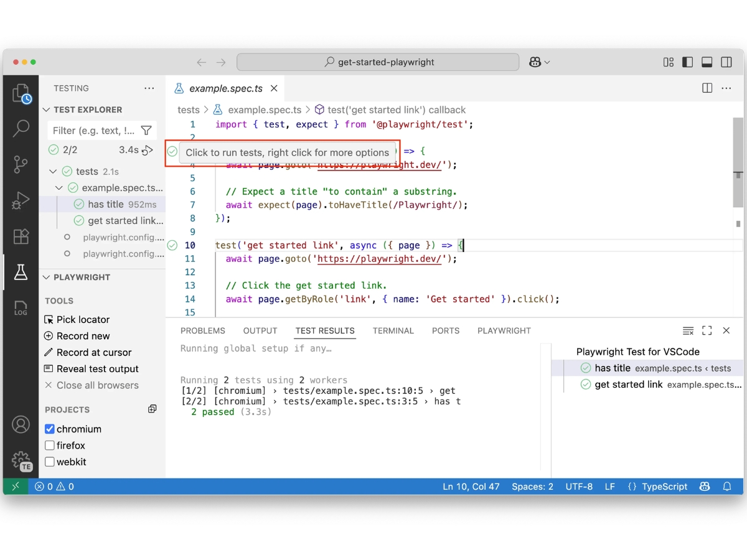This screenshot has width=747, height=560.
Task: Toggle the bottom panel visibility
Action: click(x=707, y=62)
